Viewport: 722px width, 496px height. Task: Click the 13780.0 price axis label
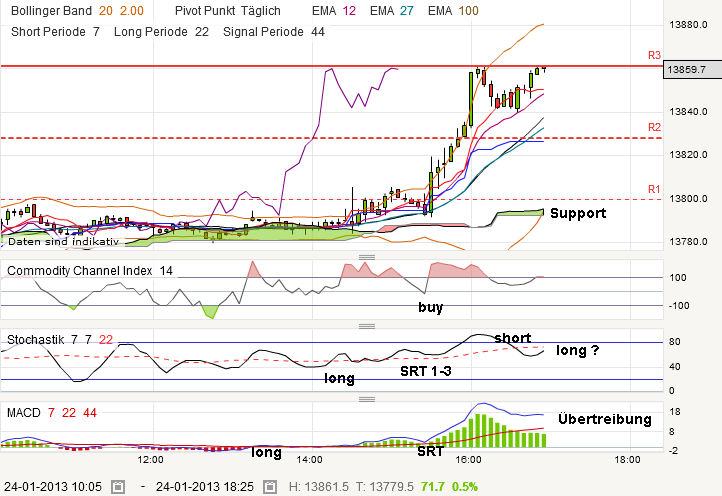[x=688, y=242]
